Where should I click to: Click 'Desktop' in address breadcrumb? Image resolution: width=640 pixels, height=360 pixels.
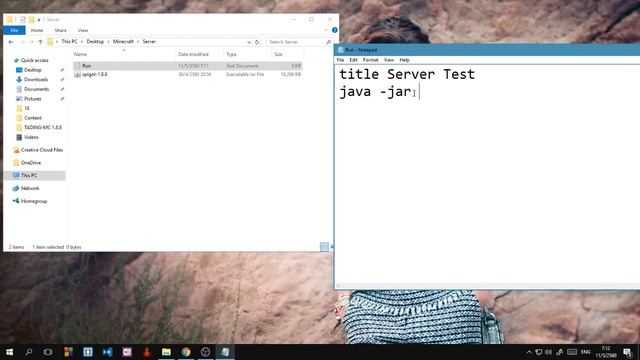[x=95, y=42]
